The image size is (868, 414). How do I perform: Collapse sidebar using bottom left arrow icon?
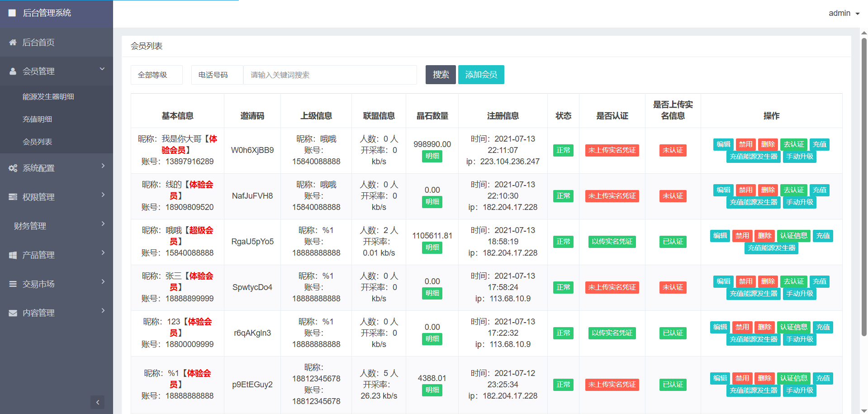[97, 402]
